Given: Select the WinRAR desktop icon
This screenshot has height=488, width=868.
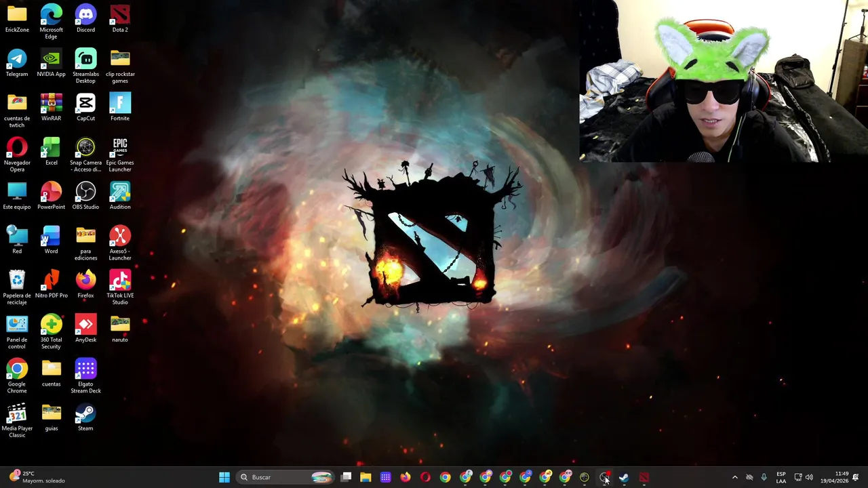Looking at the screenshot, I should pos(51,107).
